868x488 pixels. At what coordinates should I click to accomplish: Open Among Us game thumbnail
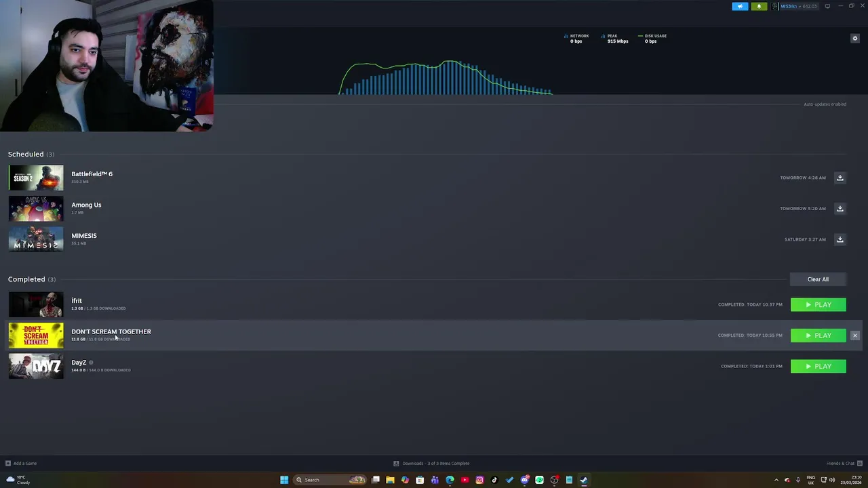click(x=36, y=209)
